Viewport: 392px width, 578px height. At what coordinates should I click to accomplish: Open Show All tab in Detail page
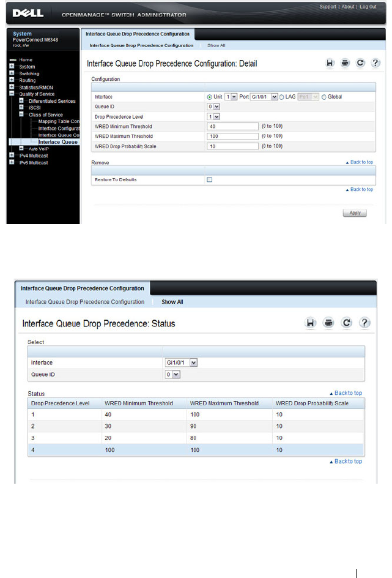(216, 45)
